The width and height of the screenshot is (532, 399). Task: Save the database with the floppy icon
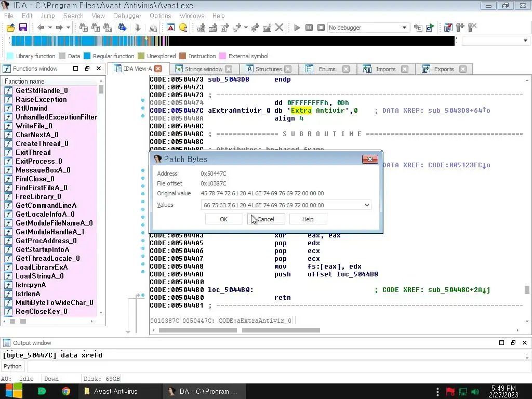[x=23, y=28]
